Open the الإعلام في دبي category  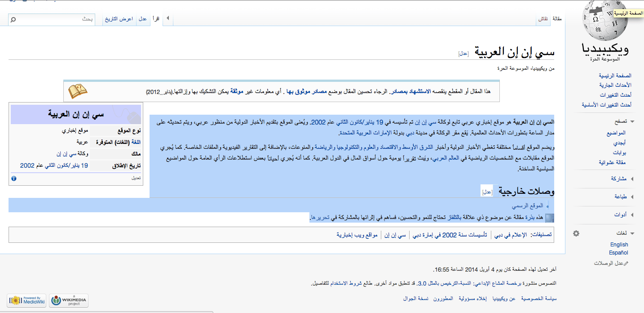coord(511,235)
